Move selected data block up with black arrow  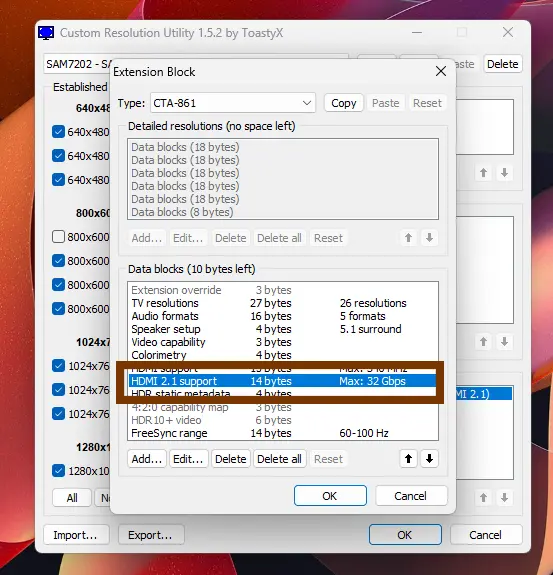click(408, 458)
